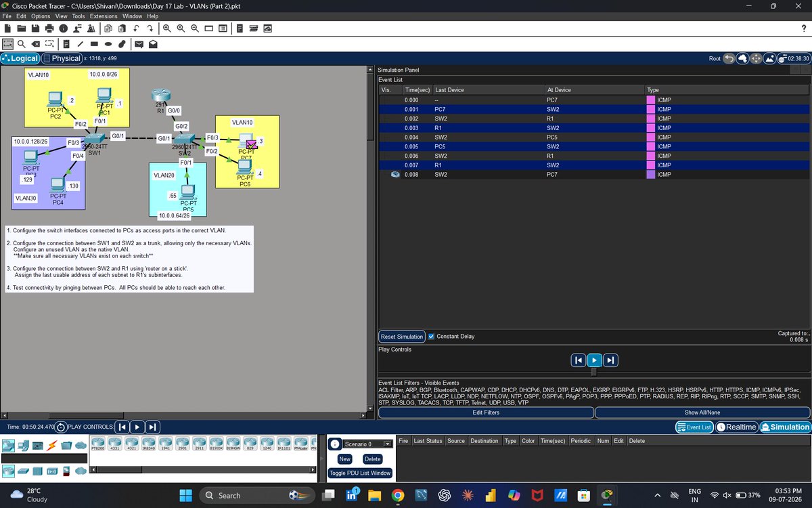Switch to Simulation mode

click(x=785, y=427)
